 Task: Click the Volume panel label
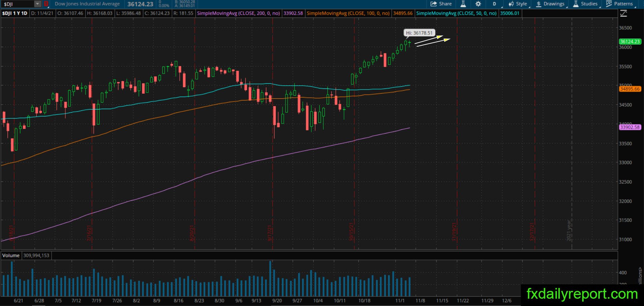point(11,255)
